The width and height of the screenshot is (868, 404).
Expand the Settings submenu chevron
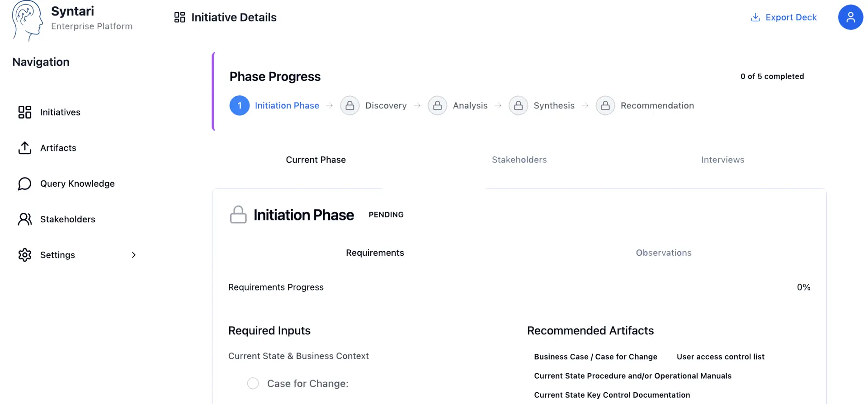[x=134, y=255]
